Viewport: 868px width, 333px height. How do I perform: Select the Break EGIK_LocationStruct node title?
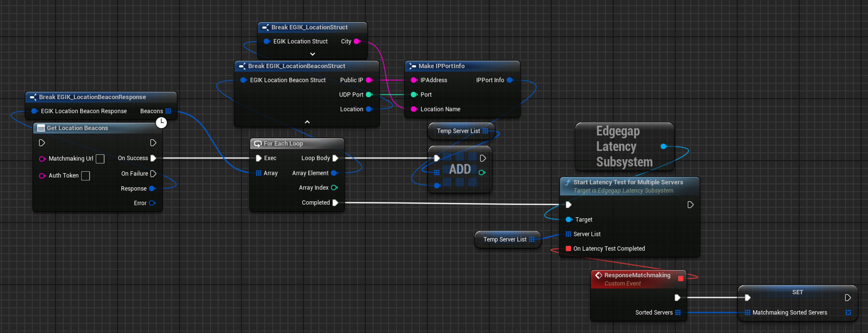309,27
